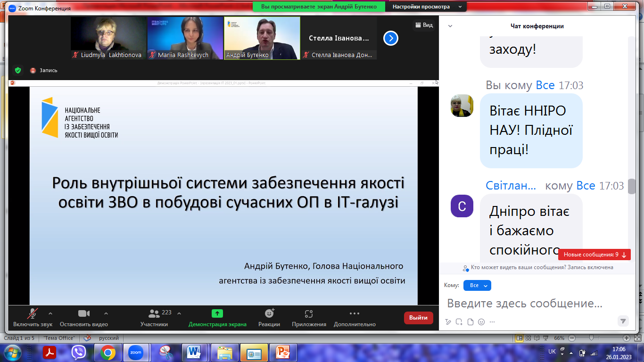Unmute microphone with the audio button
The height and width of the screenshot is (362, 644).
click(33, 314)
